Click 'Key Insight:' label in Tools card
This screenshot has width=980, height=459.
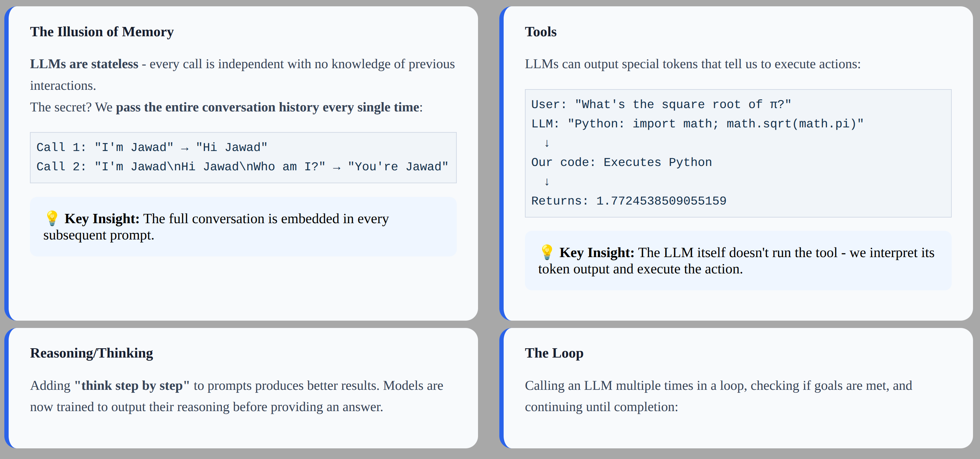click(596, 252)
